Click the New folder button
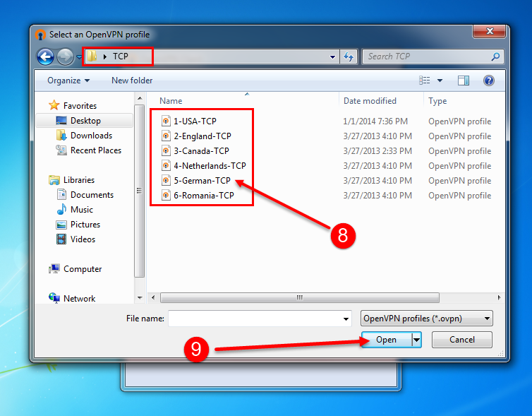The height and width of the screenshot is (416, 532). pos(132,81)
